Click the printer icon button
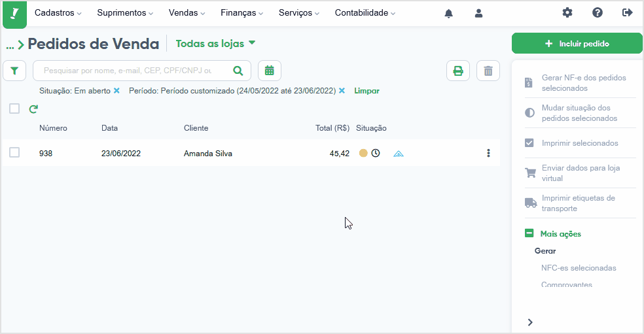644x334 pixels. click(x=458, y=71)
